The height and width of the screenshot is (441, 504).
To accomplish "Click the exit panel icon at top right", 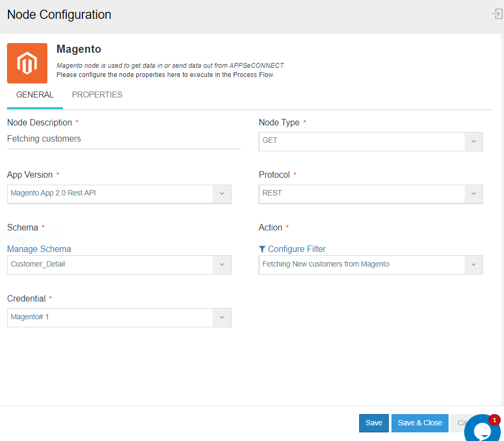I will click(x=497, y=14).
